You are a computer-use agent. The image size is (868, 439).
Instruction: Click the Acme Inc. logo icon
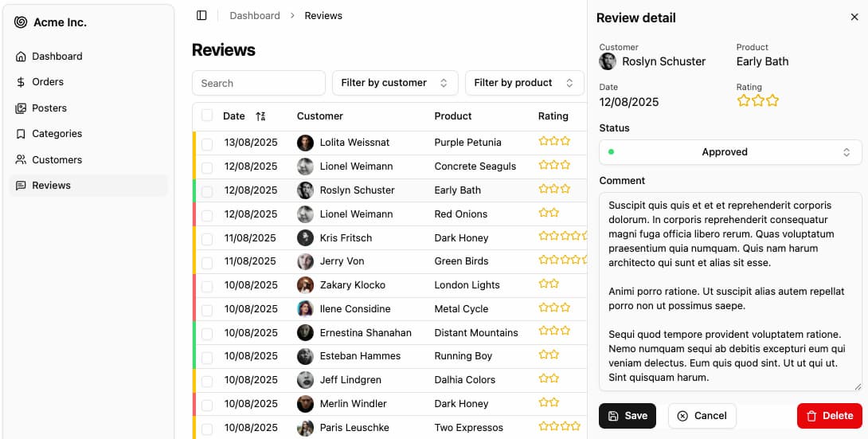pos(21,22)
